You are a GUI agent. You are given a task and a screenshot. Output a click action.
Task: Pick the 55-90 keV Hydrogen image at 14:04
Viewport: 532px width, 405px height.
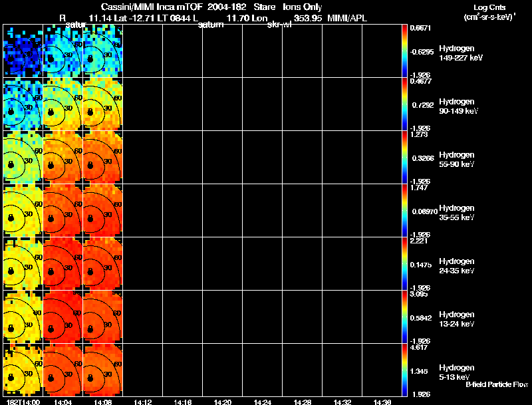[63, 158]
